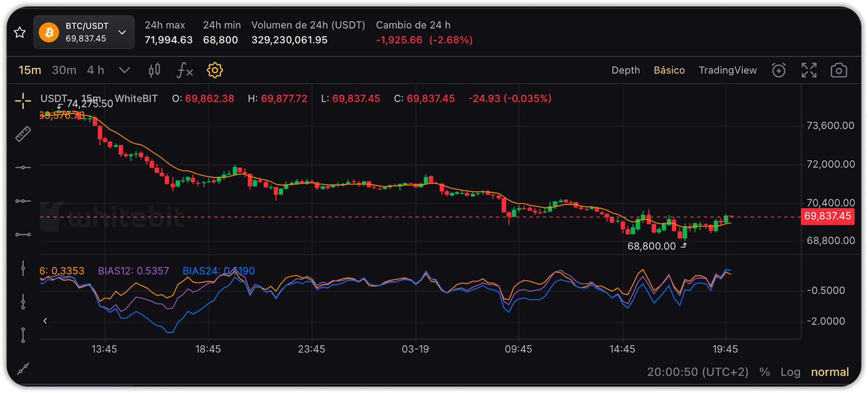The image size is (868, 393).
Task: Open the candlestick chart type selector
Action: 155,70
